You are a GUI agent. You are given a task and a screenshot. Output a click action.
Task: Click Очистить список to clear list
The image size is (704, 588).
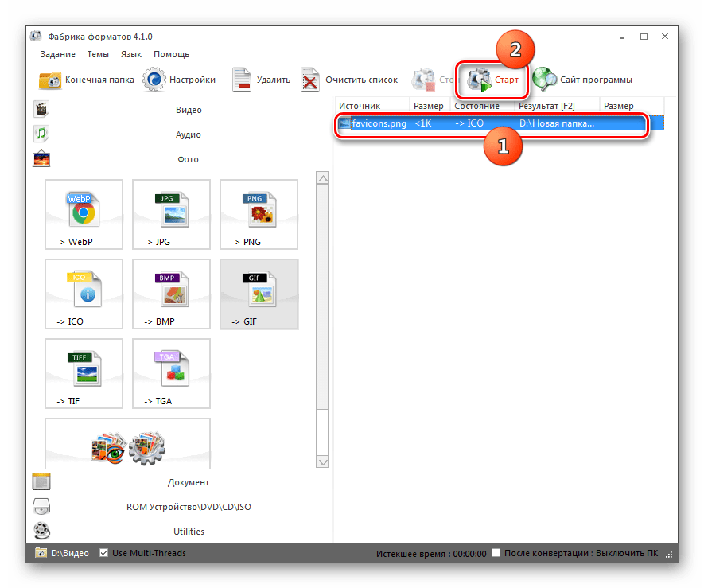point(350,80)
